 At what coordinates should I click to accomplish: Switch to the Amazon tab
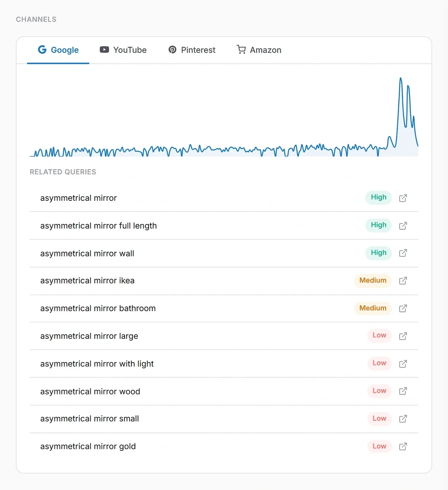(259, 50)
